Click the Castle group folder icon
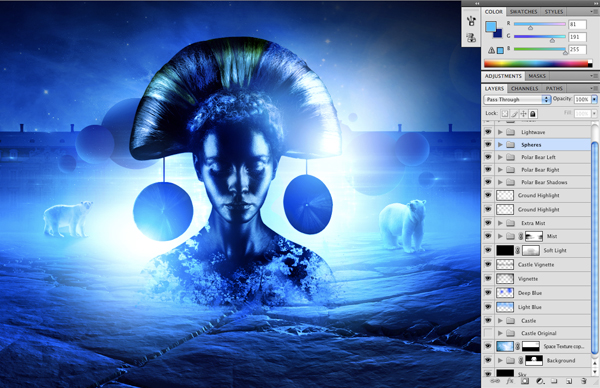600x388 pixels. [x=510, y=321]
